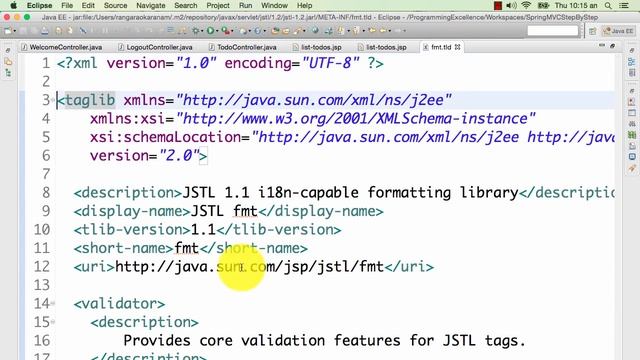
Task: Switch to the Java EE perspective
Action: tap(618, 31)
